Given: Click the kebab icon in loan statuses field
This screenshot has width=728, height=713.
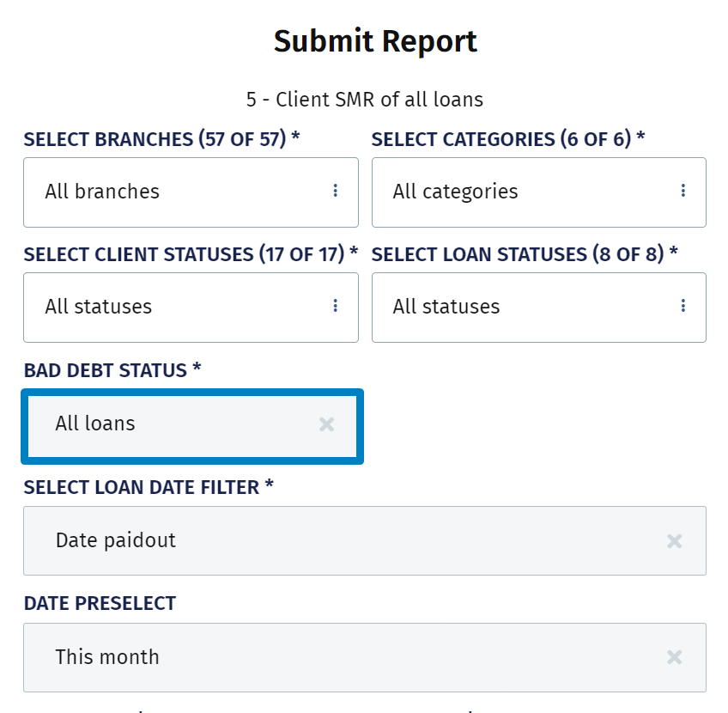Looking at the screenshot, I should tap(683, 306).
